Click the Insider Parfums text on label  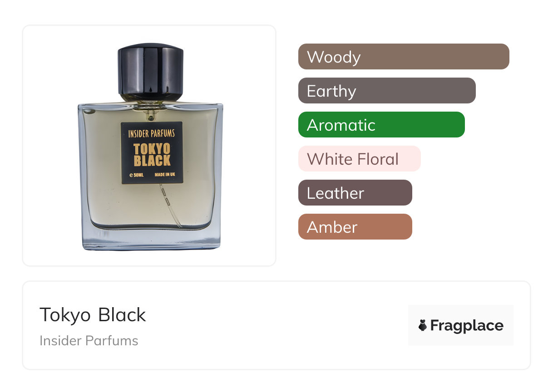(x=152, y=133)
